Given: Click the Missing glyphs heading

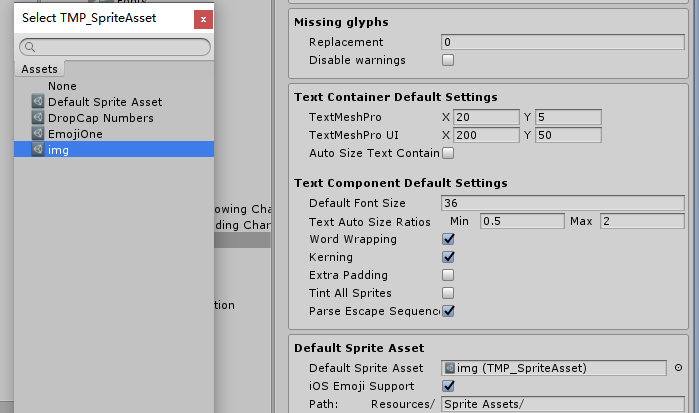Looking at the screenshot, I should (341, 22).
